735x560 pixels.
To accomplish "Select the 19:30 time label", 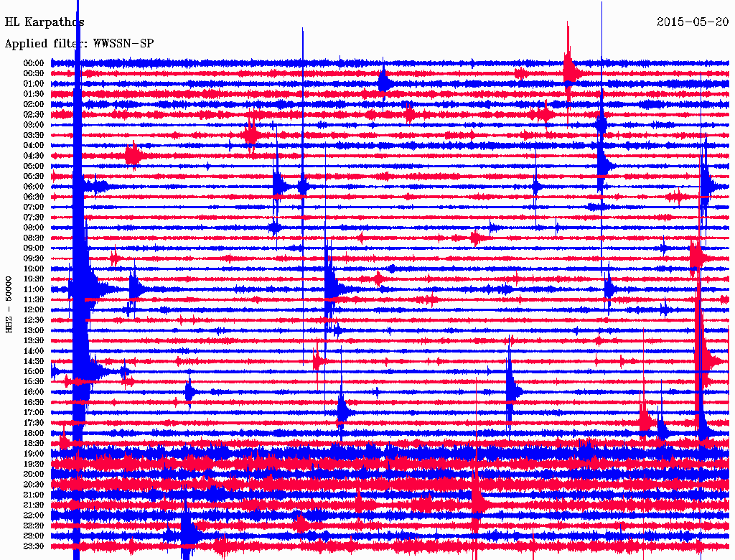I will coord(34,465).
